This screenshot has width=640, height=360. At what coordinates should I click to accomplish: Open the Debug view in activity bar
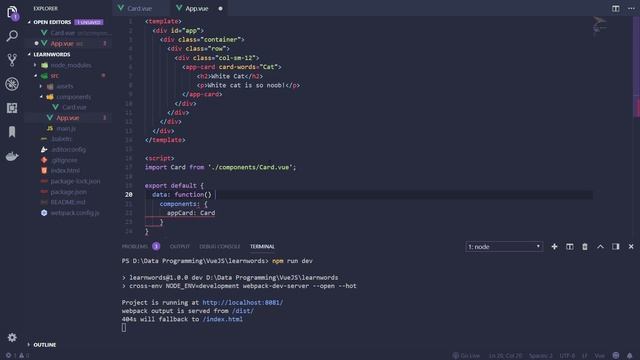pyautogui.click(x=12, y=84)
